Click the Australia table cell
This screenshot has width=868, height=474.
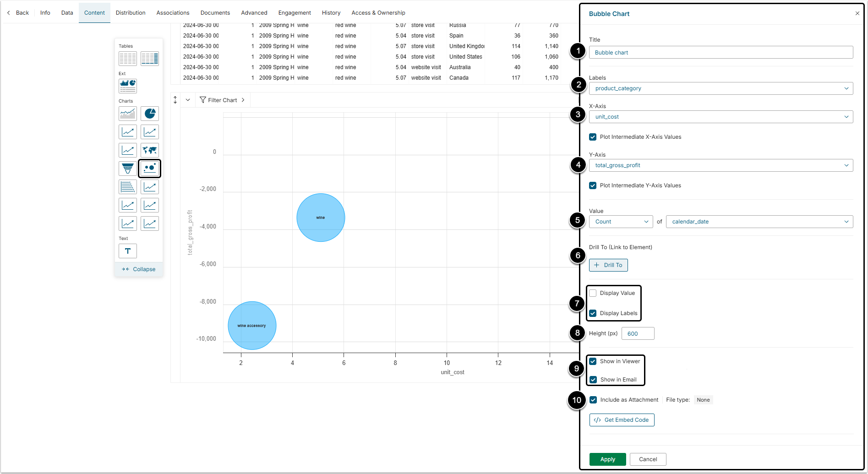click(460, 67)
